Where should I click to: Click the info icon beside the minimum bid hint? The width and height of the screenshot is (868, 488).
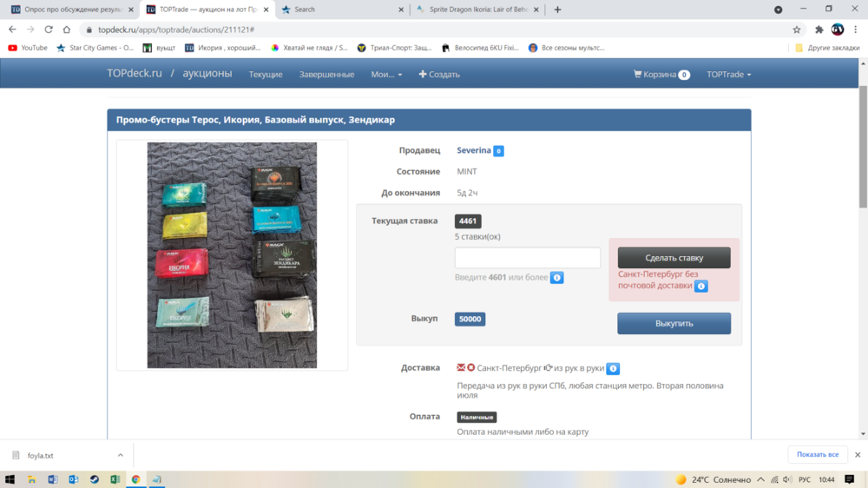tap(557, 278)
